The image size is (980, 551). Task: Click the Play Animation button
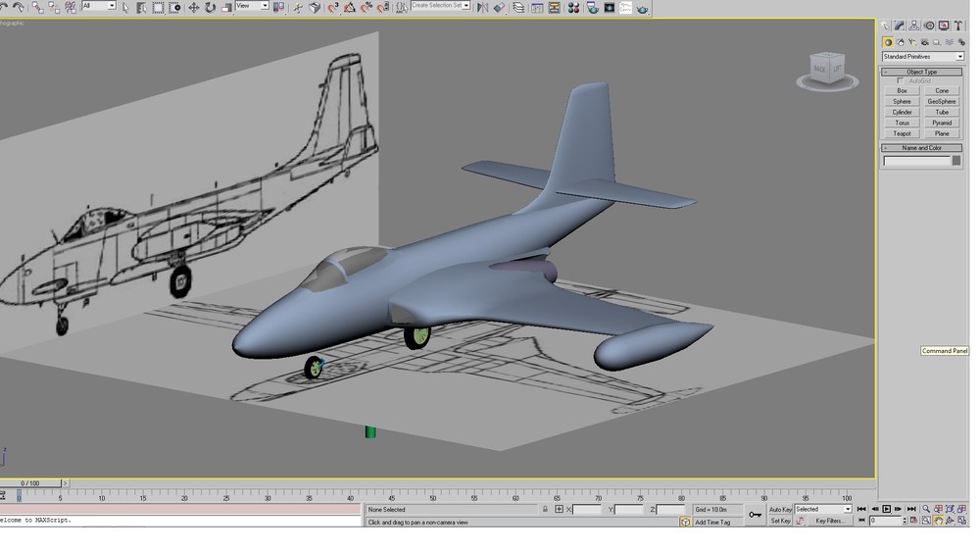pos(886,510)
